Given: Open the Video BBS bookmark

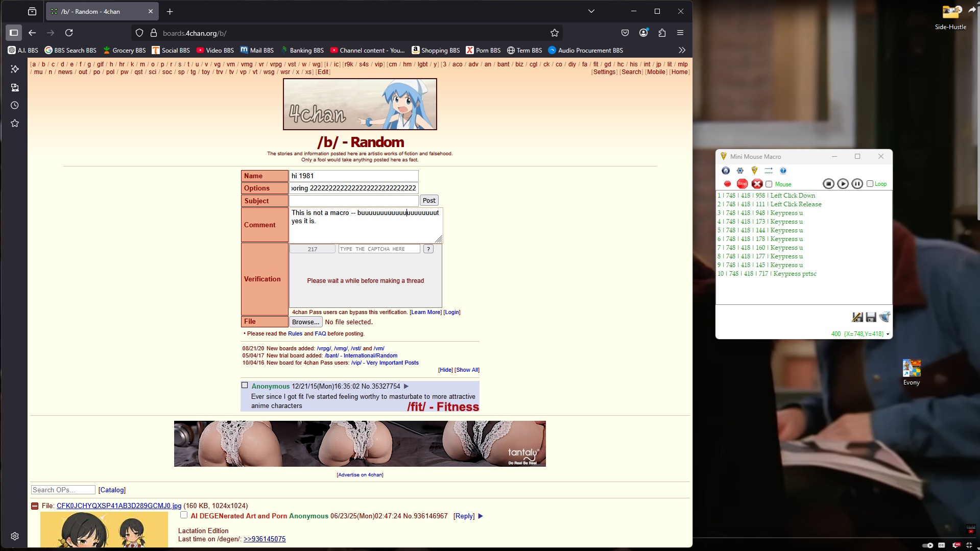Looking at the screenshot, I should point(215,50).
